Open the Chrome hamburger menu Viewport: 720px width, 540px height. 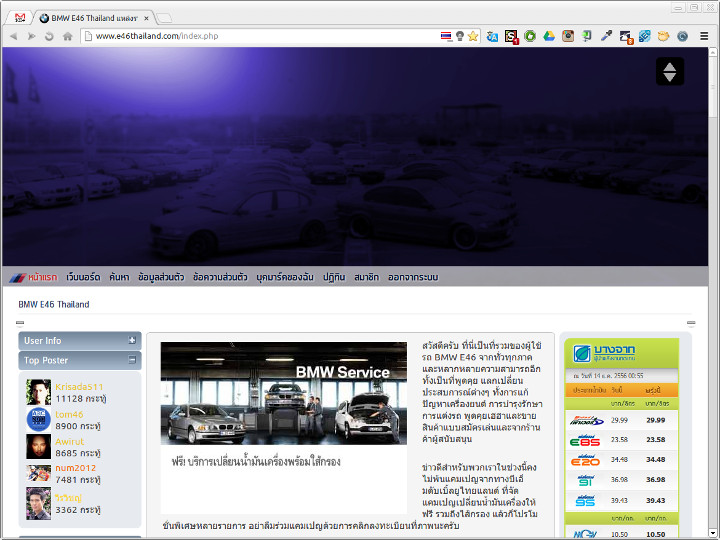pyautogui.click(x=703, y=36)
